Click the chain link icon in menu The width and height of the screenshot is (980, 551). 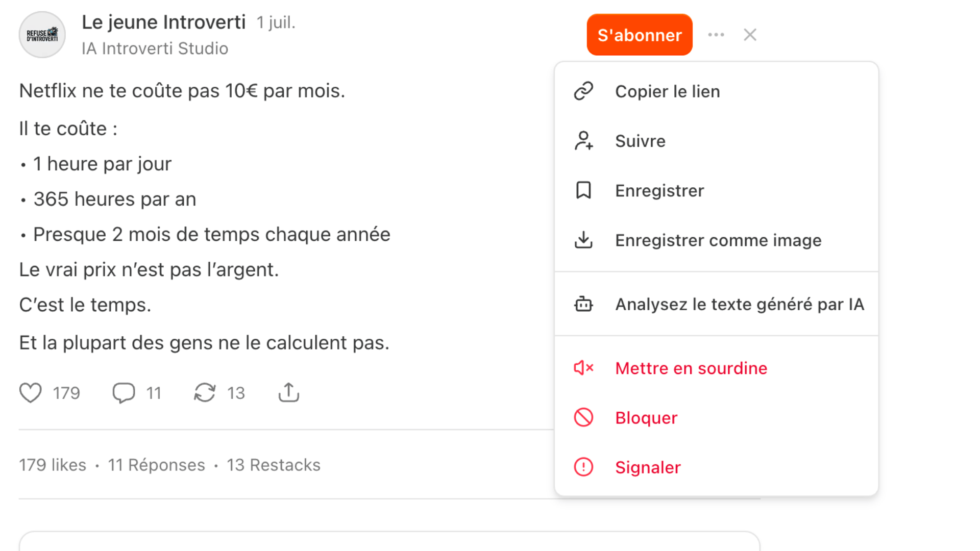pyautogui.click(x=583, y=91)
